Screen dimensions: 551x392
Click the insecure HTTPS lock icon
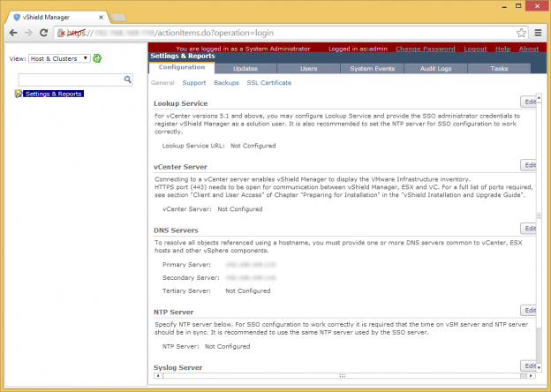pyautogui.click(x=62, y=33)
